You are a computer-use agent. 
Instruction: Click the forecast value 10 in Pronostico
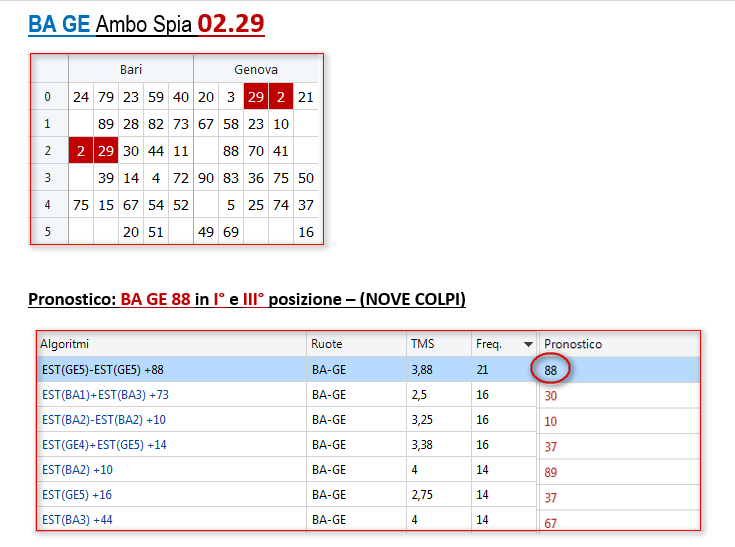click(550, 421)
